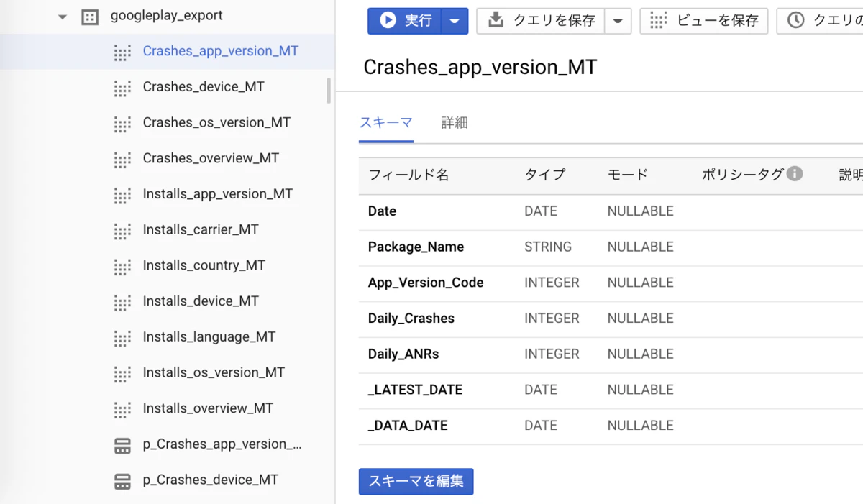The image size is (863, 504).
Task: Click the p_Crashes_app_version view icon
Action: tap(122, 446)
